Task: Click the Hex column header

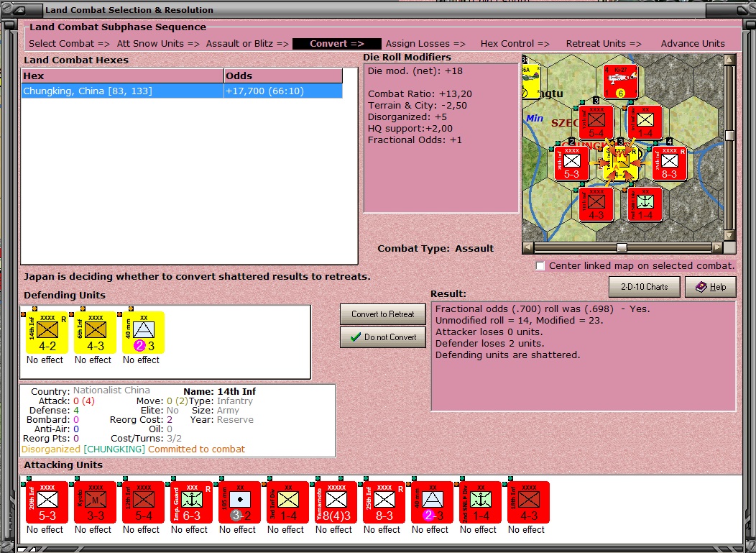Action: tap(122, 76)
